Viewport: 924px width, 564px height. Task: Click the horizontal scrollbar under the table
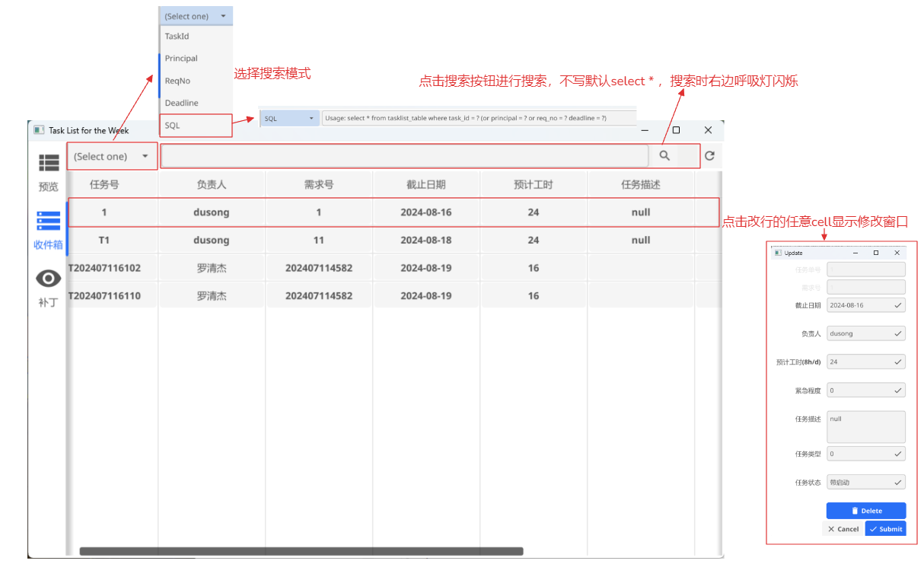(x=301, y=551)
